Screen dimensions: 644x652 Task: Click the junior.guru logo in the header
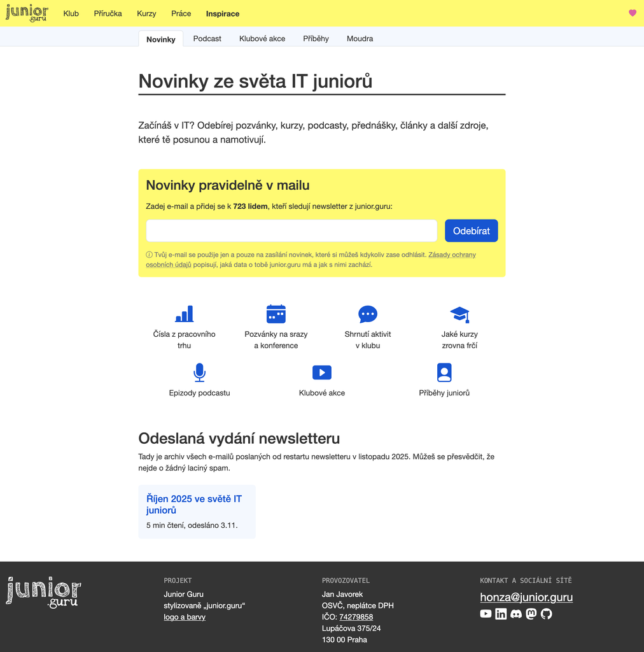coord(27,13)
